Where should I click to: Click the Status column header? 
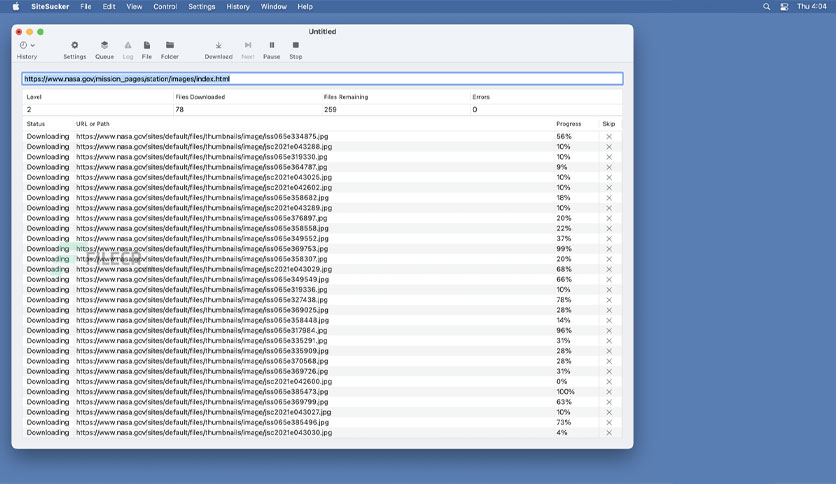pyautogui.click(x=36, y=124)
